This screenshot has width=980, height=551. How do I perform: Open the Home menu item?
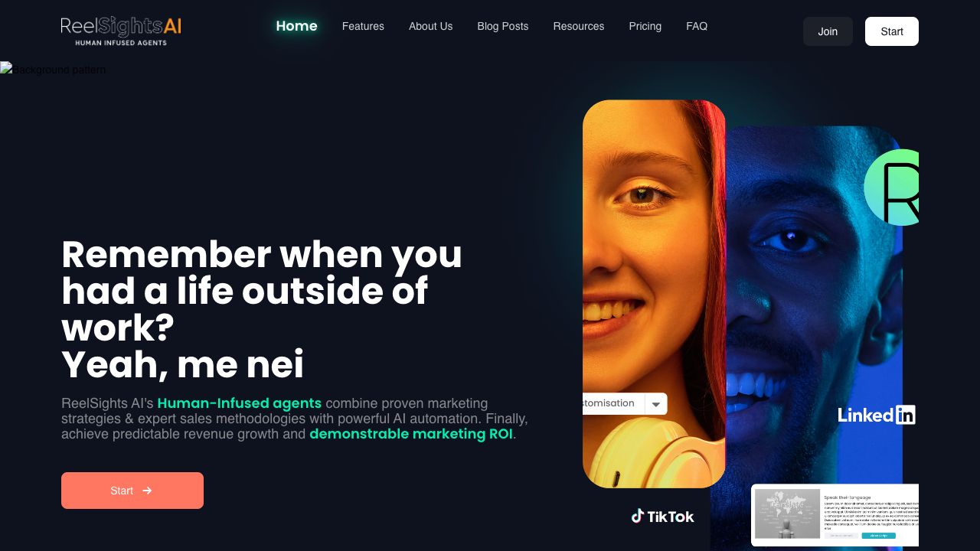[296, 26]
